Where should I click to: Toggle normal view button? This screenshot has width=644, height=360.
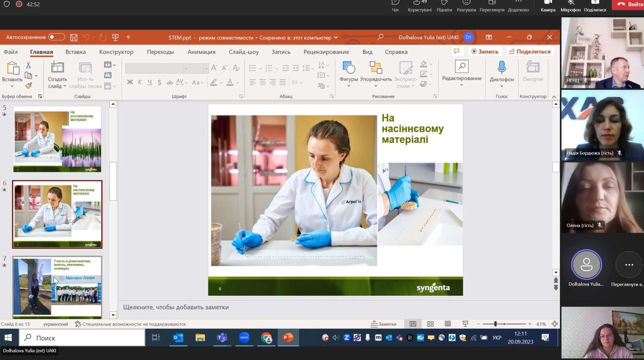413,324
